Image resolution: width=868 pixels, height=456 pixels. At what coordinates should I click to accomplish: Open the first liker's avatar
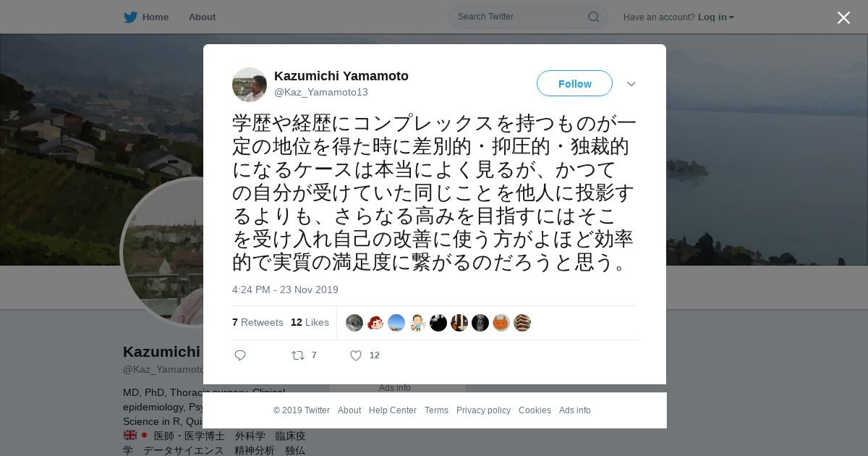354,323
